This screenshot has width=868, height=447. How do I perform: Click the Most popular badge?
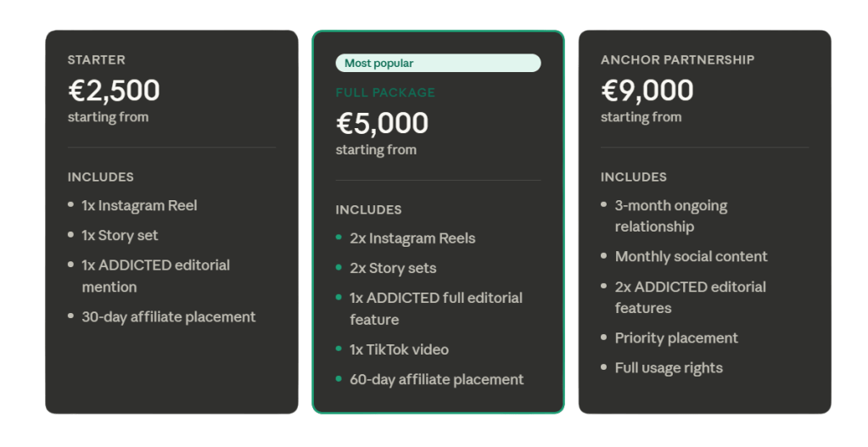437,63
